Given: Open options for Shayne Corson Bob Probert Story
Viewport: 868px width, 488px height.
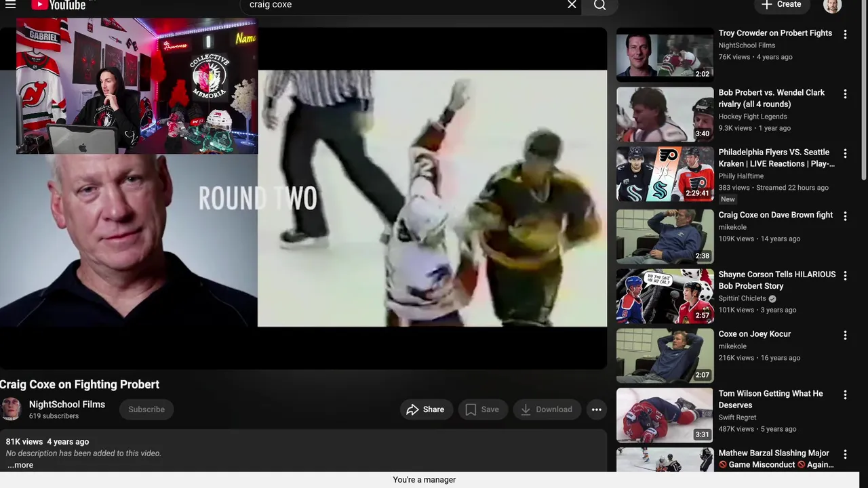Looking at the screenshot, I should 845,275.
